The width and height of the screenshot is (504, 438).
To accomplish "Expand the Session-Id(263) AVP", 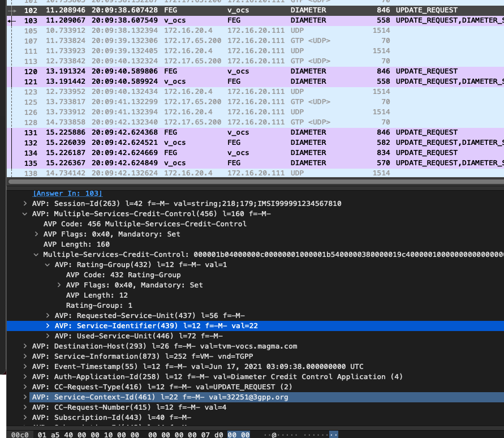I will click(x=24, y=204).
